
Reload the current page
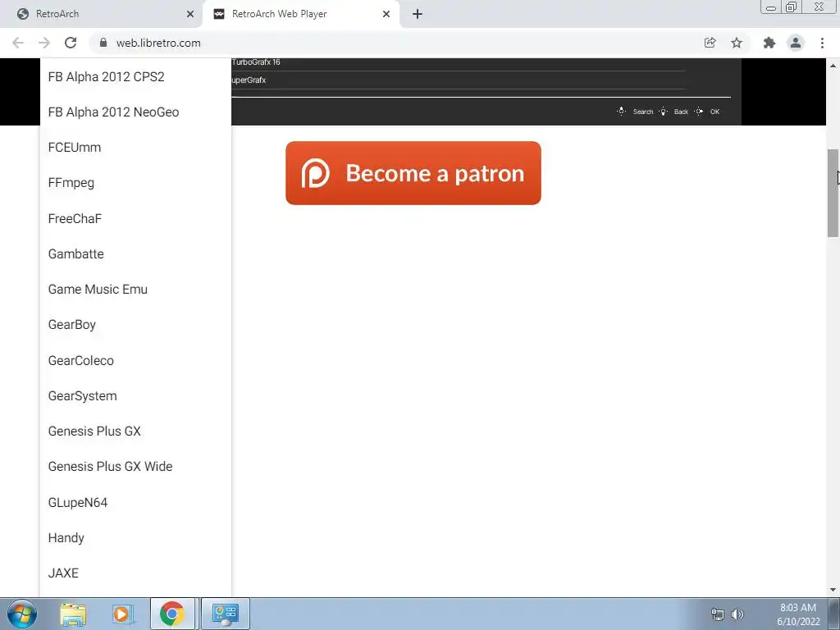click(71, 43)
